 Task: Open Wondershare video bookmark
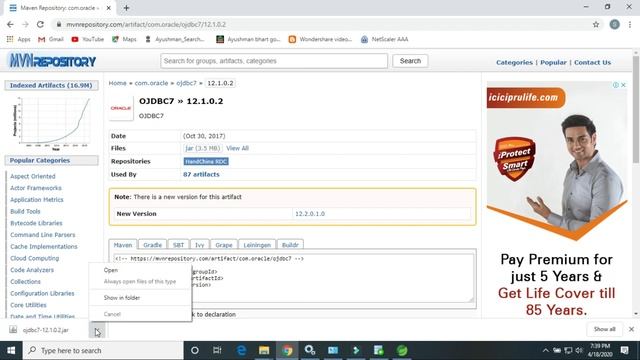coord(320,39)
